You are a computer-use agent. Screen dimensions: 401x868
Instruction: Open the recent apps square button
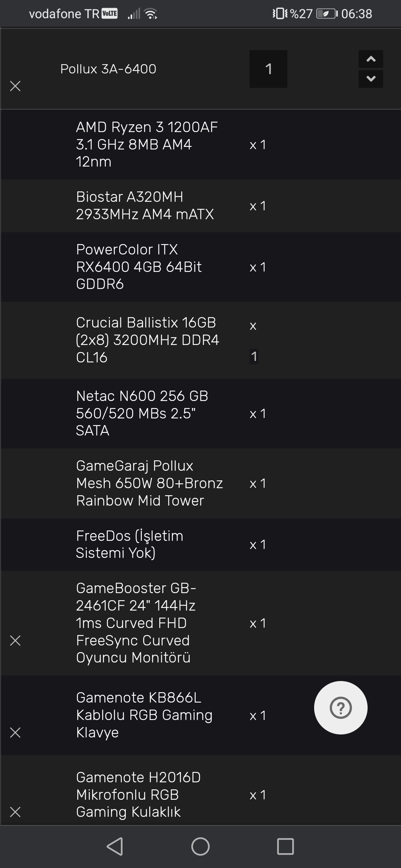[285, 846]
